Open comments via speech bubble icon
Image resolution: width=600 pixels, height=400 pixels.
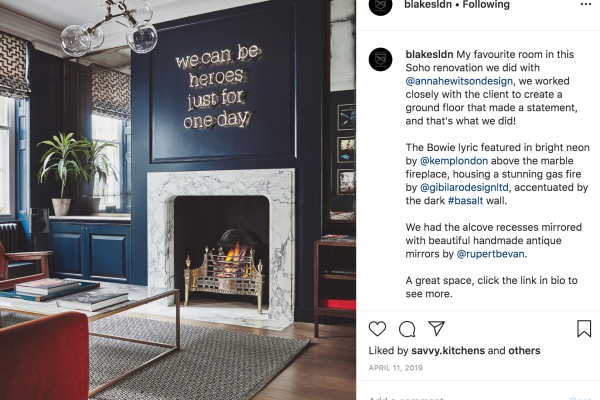407,329
